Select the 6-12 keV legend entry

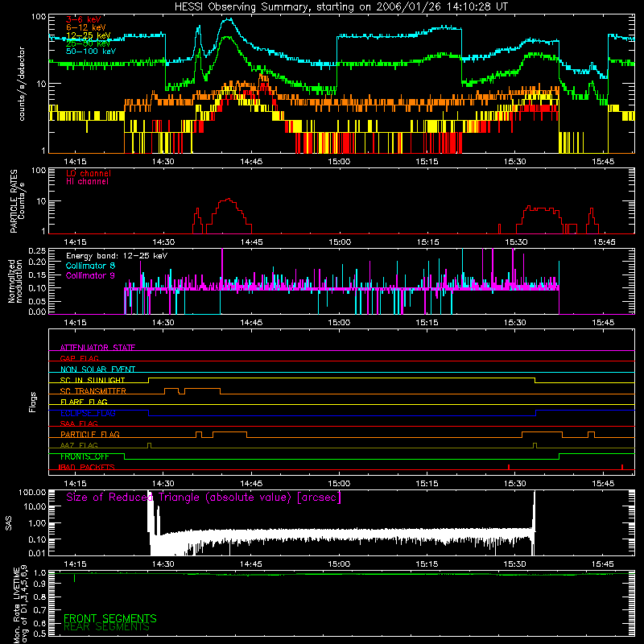(86, 27)
